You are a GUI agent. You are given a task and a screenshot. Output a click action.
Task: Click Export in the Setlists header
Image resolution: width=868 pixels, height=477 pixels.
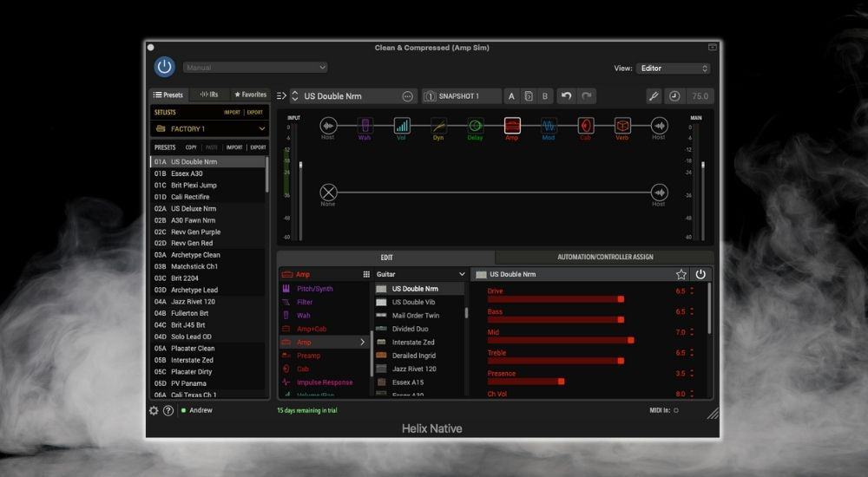click(254, 113)
